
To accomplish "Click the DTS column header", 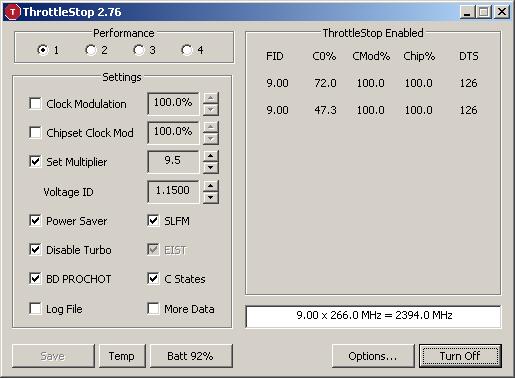I will (x=469, y=56).
